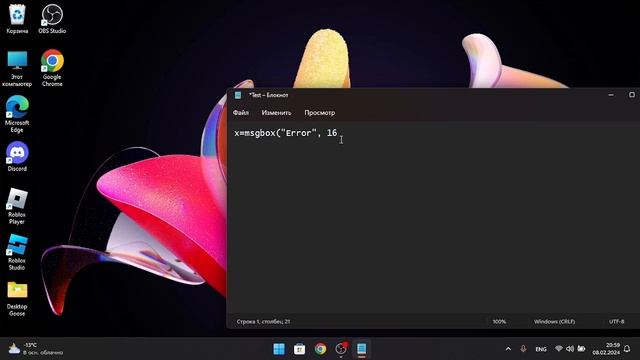Open the Discord desktop shortcut
640x360 pixels.
coord(17,156)
